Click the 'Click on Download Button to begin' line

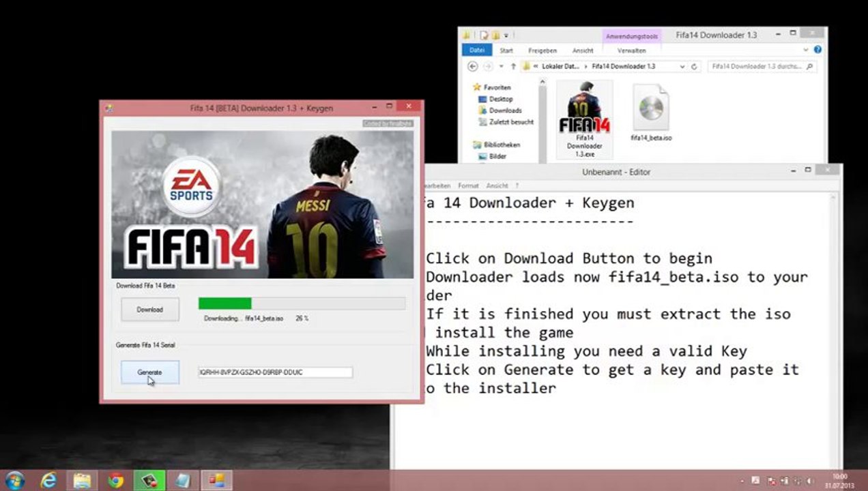(569, 258)
